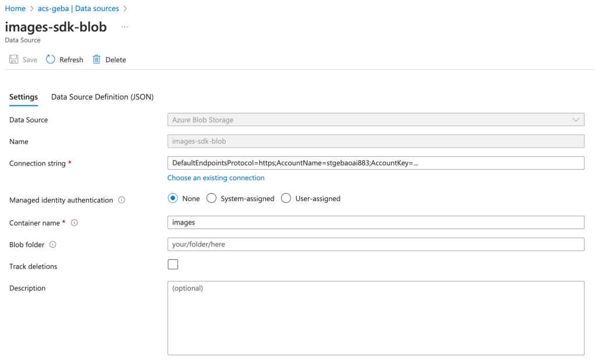Select System-assigned managed identity option
Screen dimensions: 595x364
(211, 198)
